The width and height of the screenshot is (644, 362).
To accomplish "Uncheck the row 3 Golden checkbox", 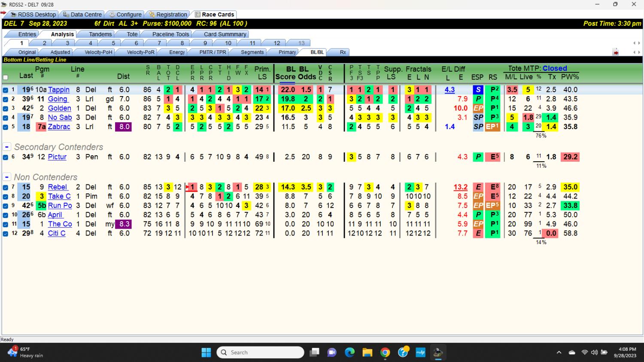I will click(x=6, y=109).
